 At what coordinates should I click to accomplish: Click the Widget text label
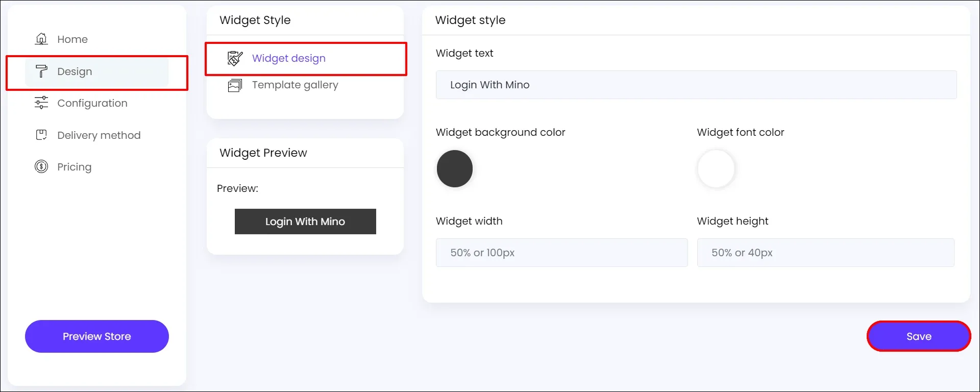click(x=464, y=53)
